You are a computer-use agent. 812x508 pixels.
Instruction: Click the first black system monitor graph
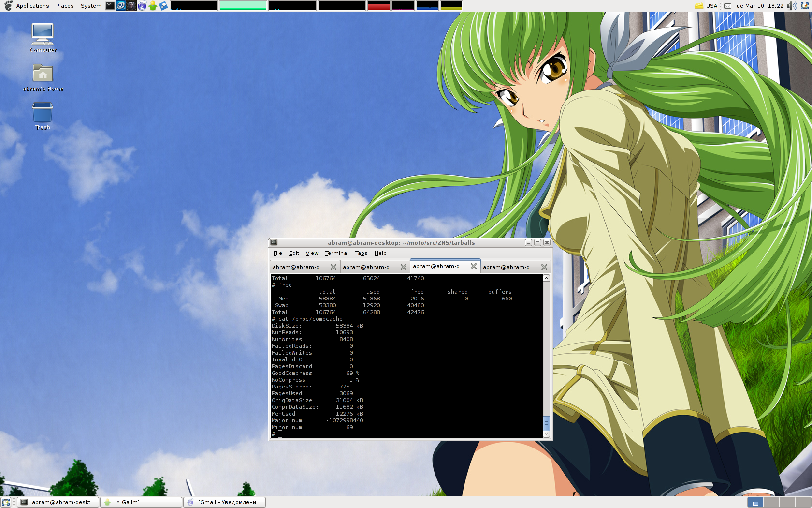coord(194,6)
